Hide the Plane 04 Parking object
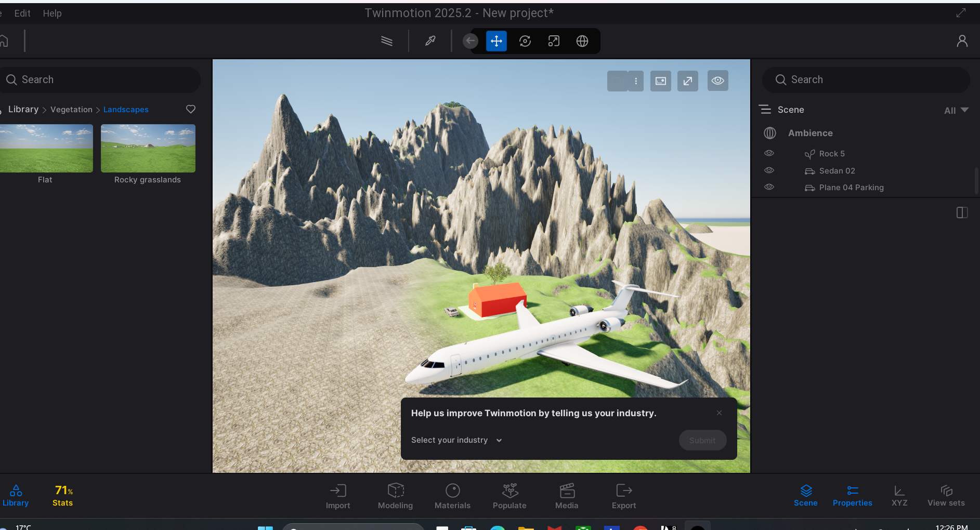Viewport: 980px width, 530px height. pos(769,187)
